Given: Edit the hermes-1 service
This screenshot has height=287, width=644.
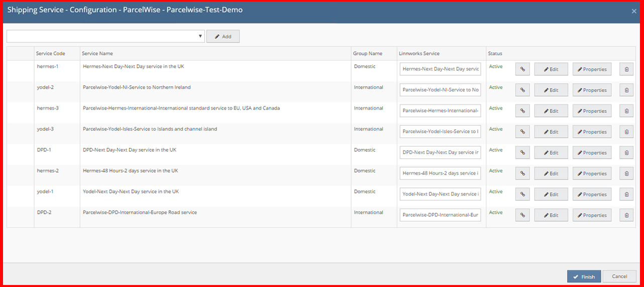Looking at the screenshot, I should pos(551,69).
